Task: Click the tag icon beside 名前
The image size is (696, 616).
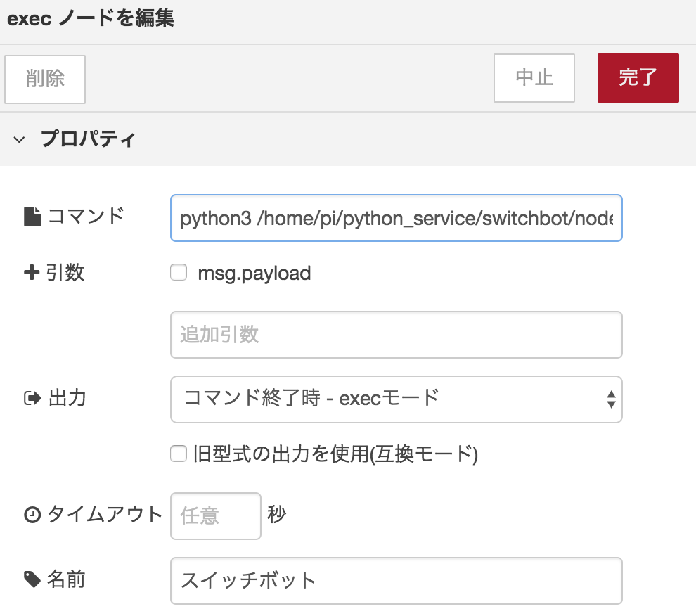Action: point(32,579)
